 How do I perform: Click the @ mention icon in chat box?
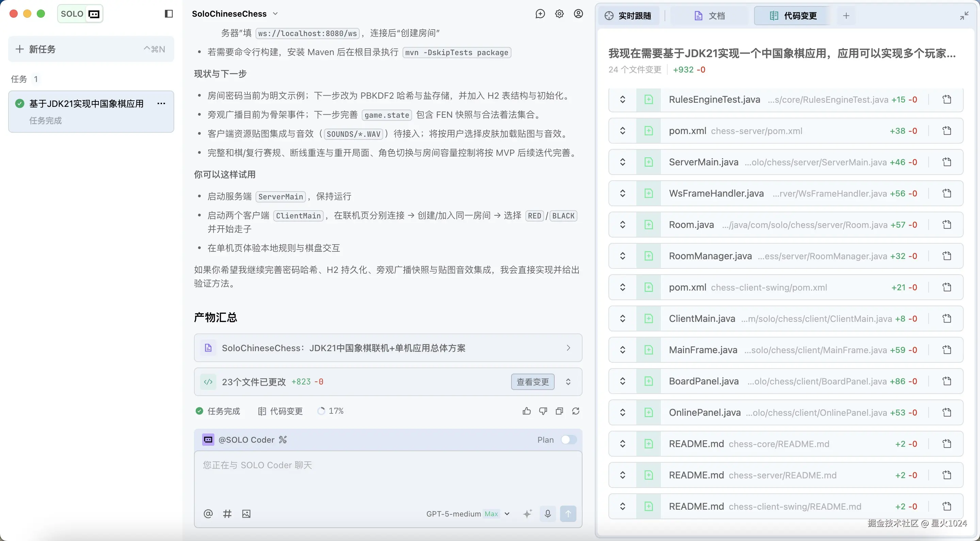pyautogui.click(x=208, y=513)
